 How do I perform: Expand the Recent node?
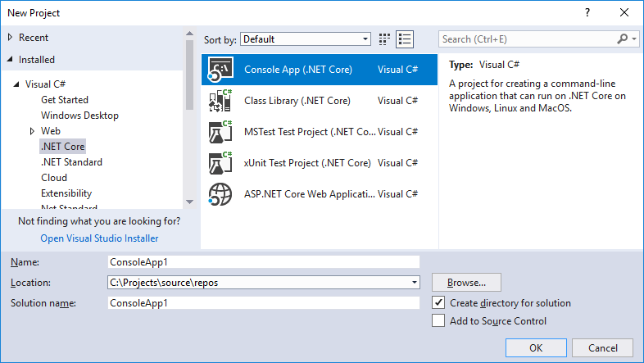(x=11, y=38)
